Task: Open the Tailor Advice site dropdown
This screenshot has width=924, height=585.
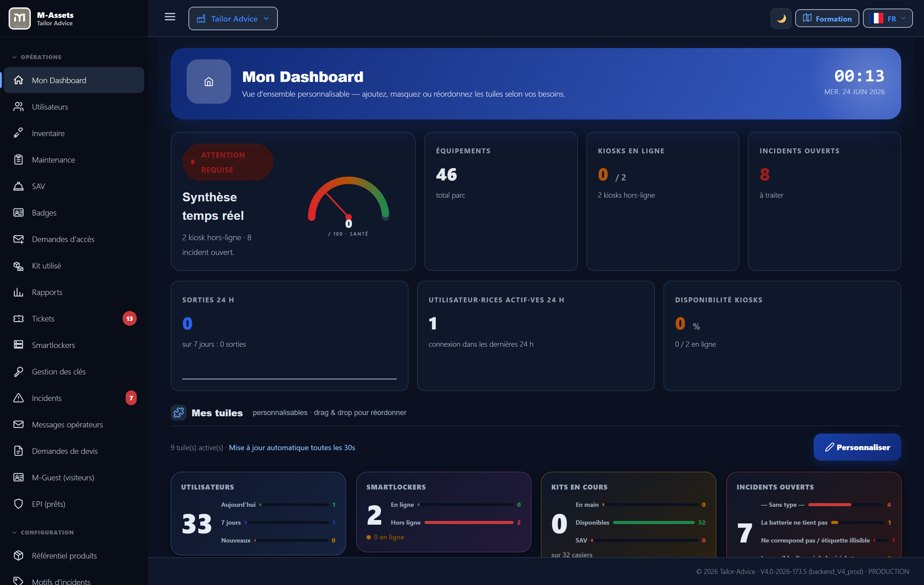Action: point(233,18)
